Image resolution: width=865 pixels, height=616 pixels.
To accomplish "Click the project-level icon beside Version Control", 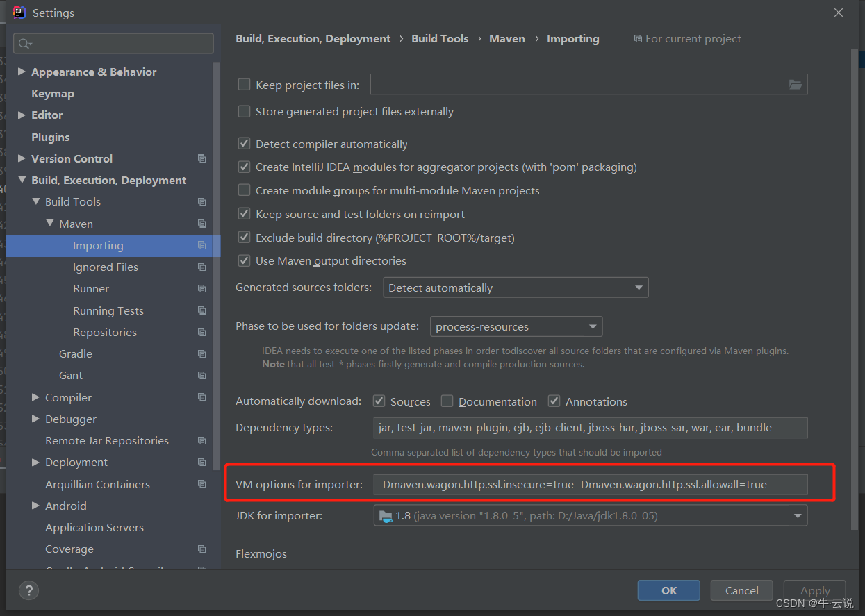I will (x=201, y=158).
